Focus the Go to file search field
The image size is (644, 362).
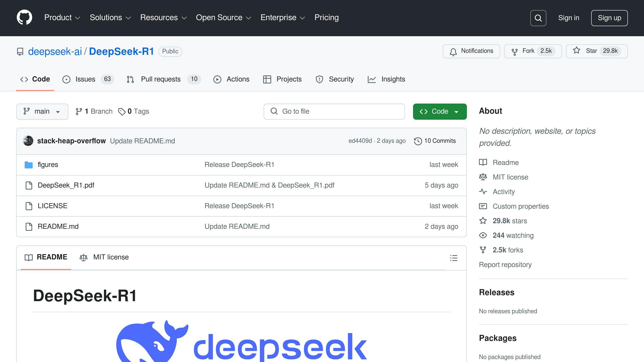coord(334,111)
